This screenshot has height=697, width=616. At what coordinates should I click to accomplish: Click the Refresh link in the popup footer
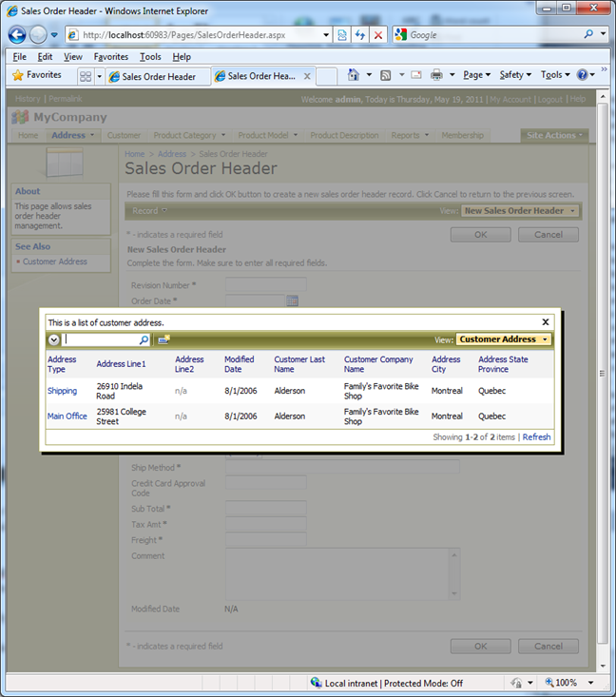pyautogui.click(x=536, y=437)
